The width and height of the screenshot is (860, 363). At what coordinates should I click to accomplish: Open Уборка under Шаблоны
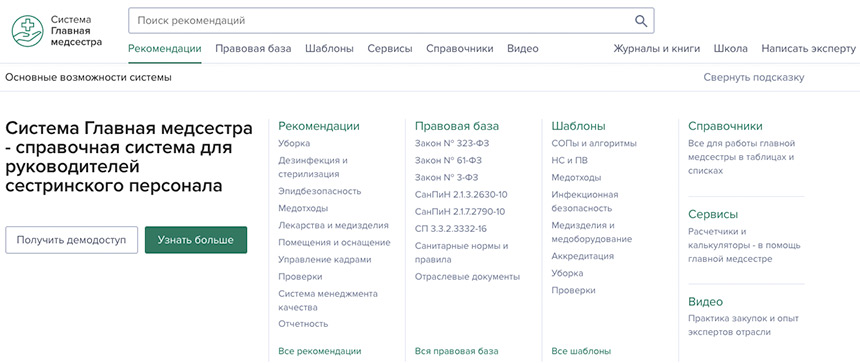pos(567,273)
